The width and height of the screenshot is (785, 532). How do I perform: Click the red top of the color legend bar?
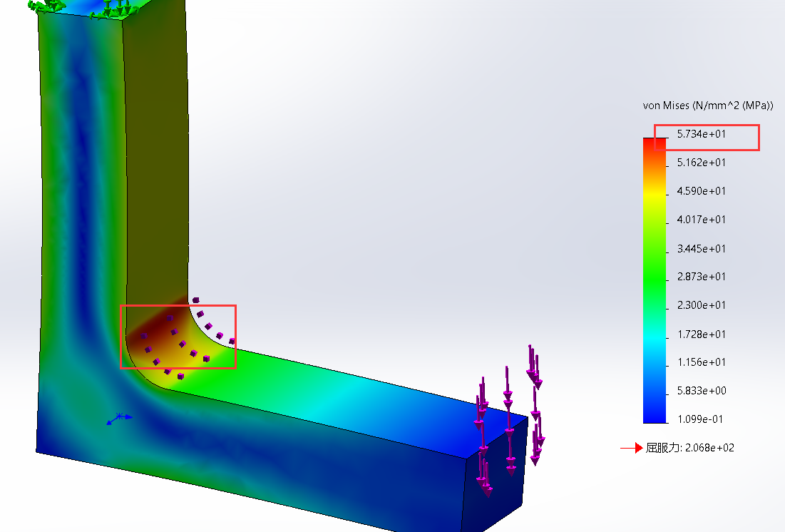(654, 143)
